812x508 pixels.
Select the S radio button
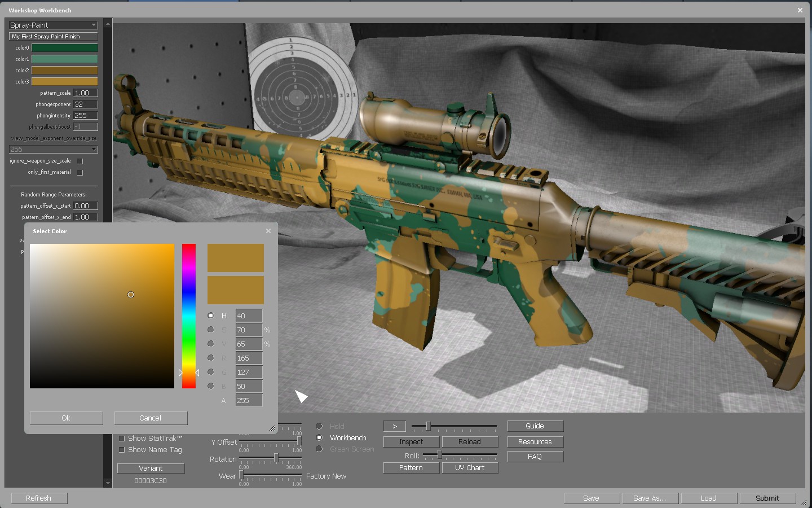click(211, 330)
